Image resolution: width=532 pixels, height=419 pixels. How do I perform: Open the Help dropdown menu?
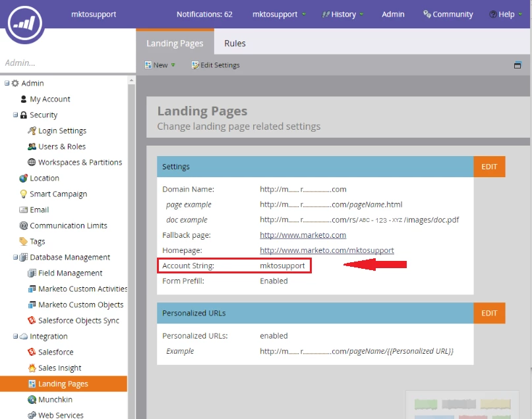pos(506,14)
